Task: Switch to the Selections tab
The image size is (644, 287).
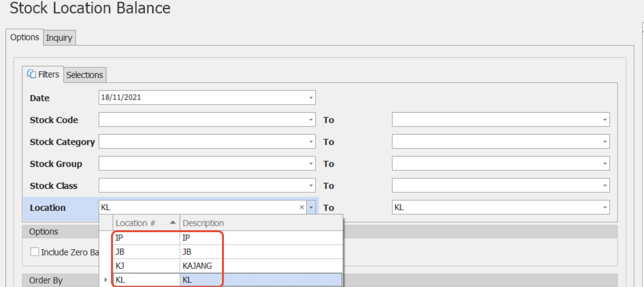Action: click(x=85, y=75)
